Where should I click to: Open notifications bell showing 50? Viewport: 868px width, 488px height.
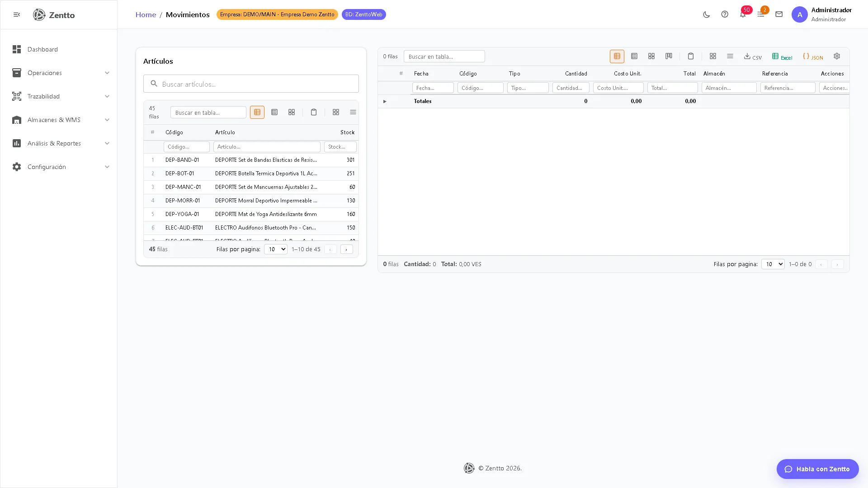[x=743, y=14]
